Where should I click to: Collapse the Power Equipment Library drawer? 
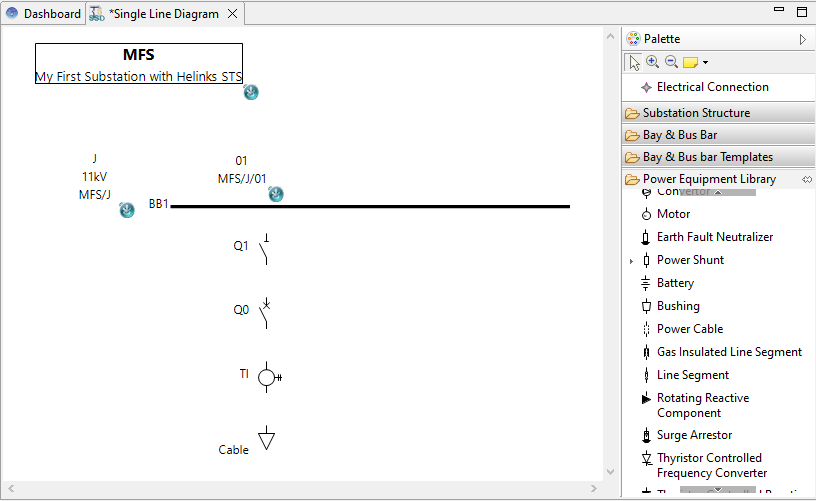coord(709,179)
